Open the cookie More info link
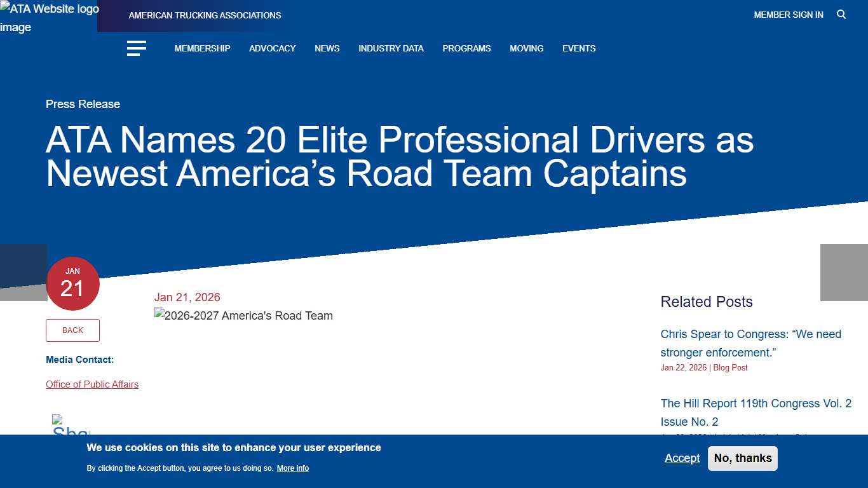 [x=292, y=468]
